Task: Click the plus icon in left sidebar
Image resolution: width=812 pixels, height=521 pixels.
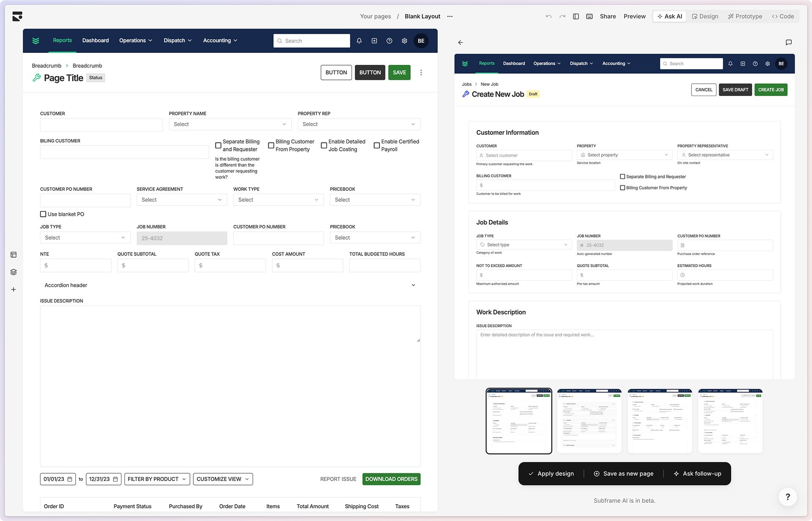Action: point(14,290)
